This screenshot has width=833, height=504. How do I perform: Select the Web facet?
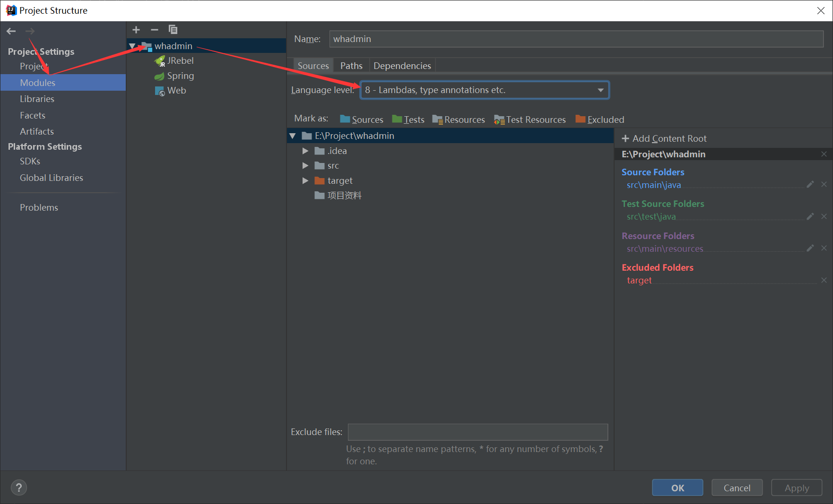coord(177,90)
